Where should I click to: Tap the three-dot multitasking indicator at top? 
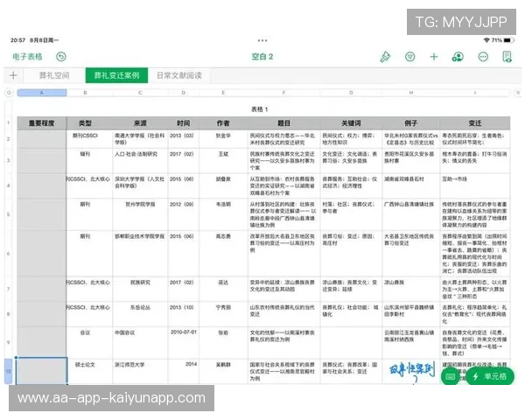pyautogui.click(x=262, y=40)
